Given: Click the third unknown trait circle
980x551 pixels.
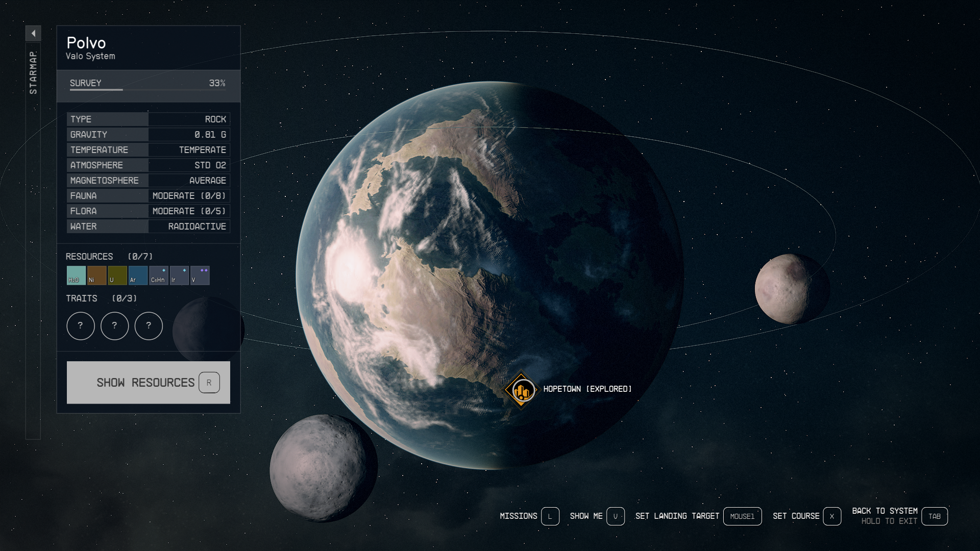Looking at the screenshot, I should point(149,325).
